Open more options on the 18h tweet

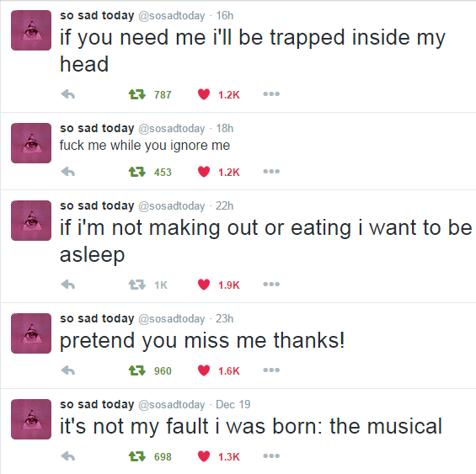pyautogui.click(x=271, y=172)
